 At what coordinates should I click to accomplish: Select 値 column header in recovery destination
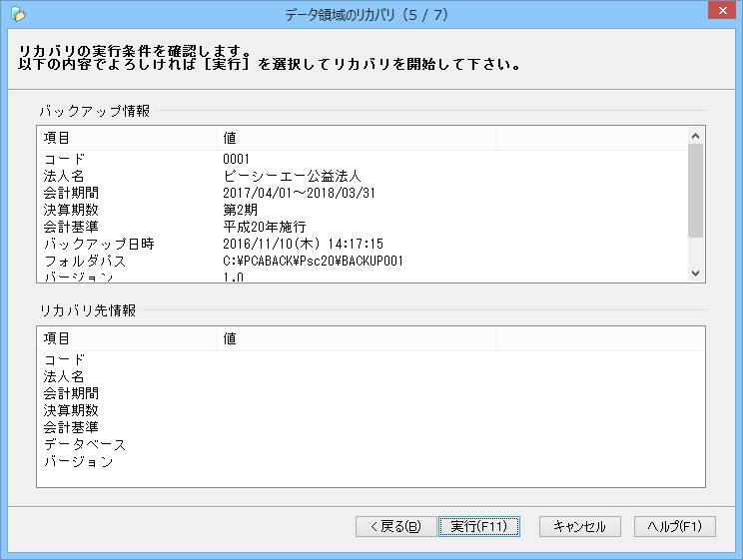(357, 338)
